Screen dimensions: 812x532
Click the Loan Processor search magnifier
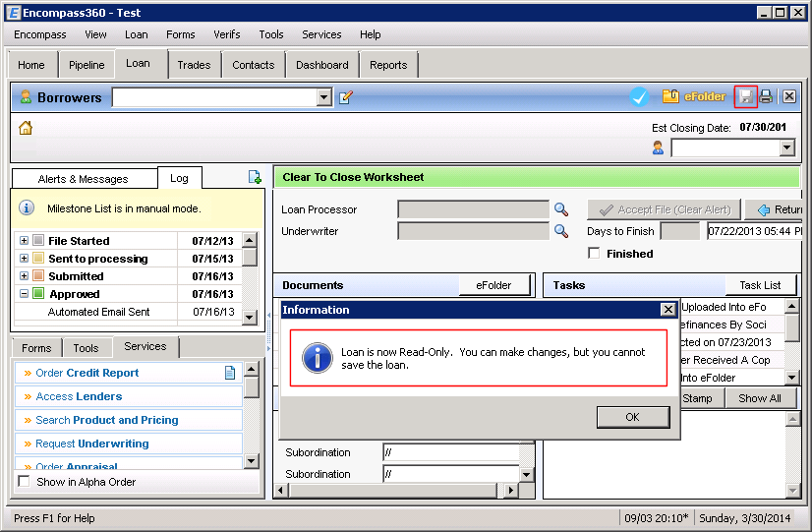561,209
